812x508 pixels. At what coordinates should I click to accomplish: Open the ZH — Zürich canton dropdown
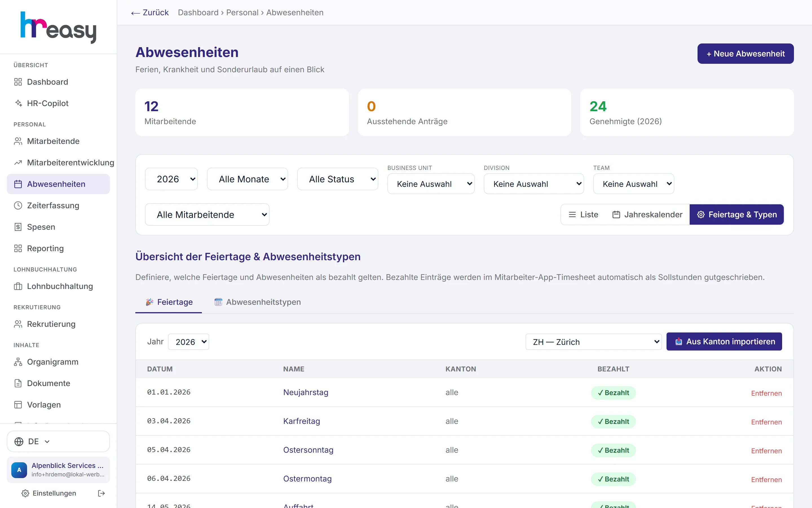[593, 342]
